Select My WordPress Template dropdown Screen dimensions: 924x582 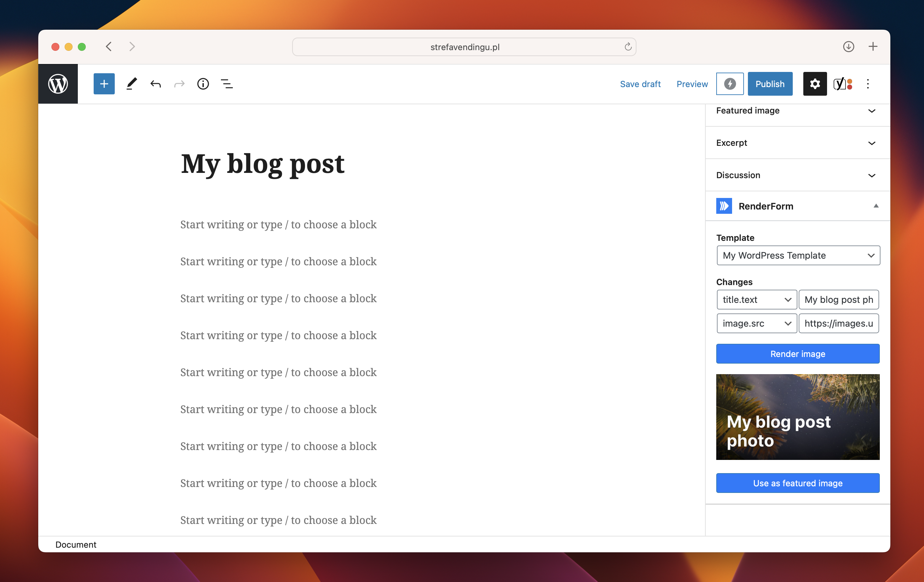pos(798,255)
